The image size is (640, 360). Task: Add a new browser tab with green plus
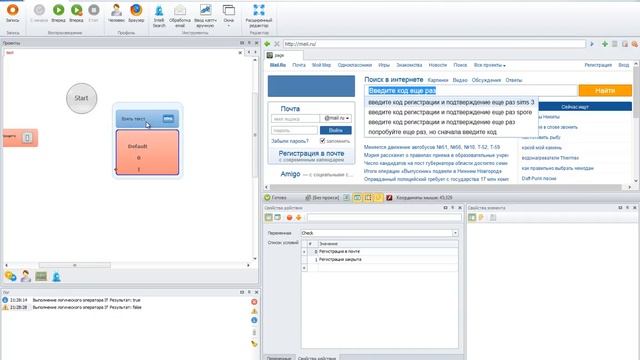(x=604, y=44)
